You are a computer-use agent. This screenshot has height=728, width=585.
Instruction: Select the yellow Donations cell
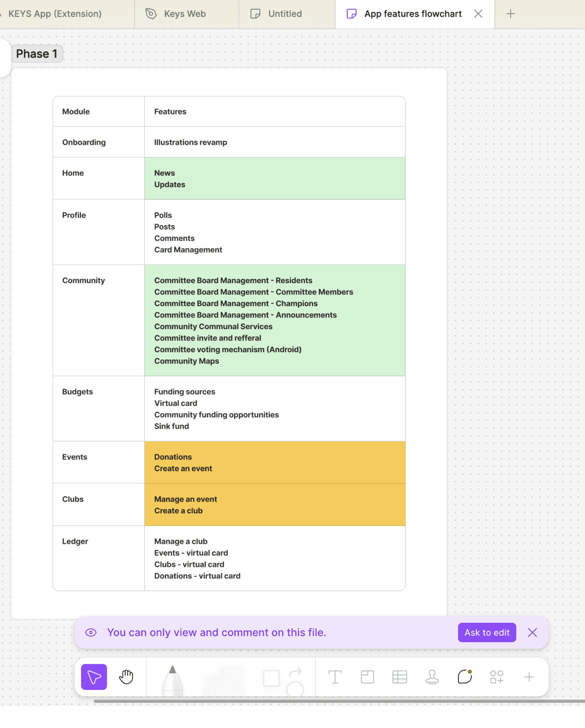tap(275, 463)
